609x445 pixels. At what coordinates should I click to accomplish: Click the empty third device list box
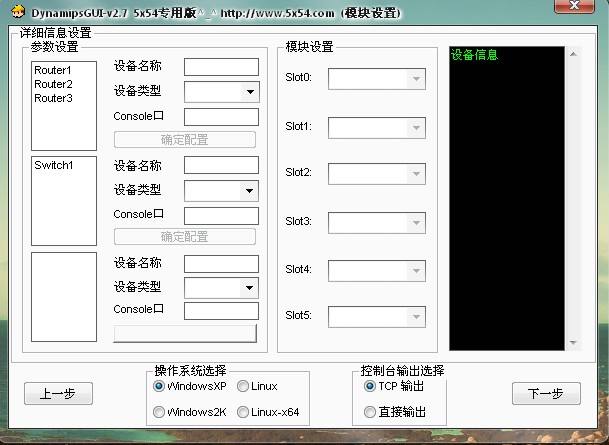(64, 297)
